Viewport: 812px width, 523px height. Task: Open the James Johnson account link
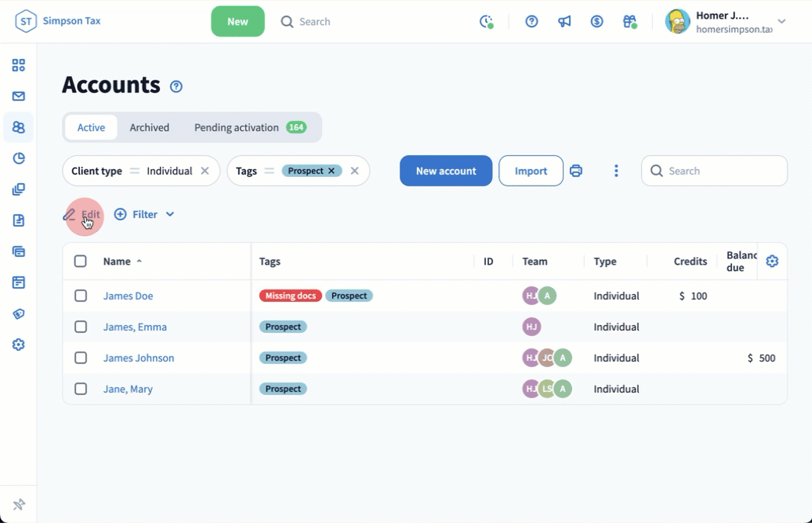pos(138,358)
